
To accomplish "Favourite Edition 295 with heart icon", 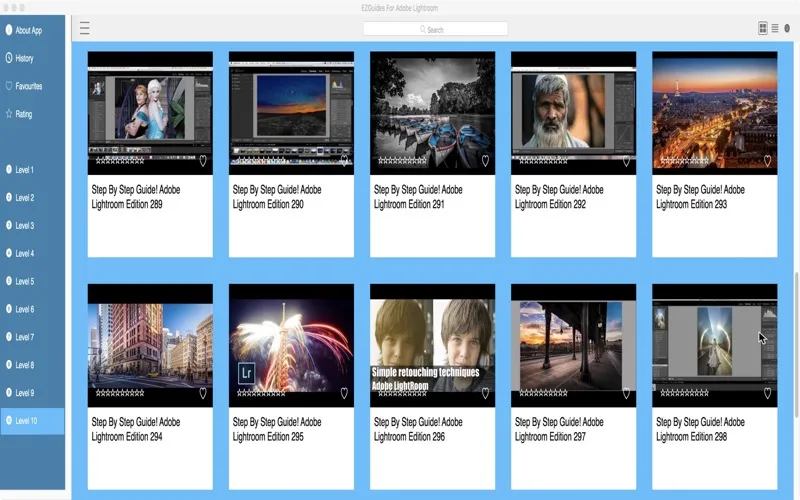I will 344,393.
